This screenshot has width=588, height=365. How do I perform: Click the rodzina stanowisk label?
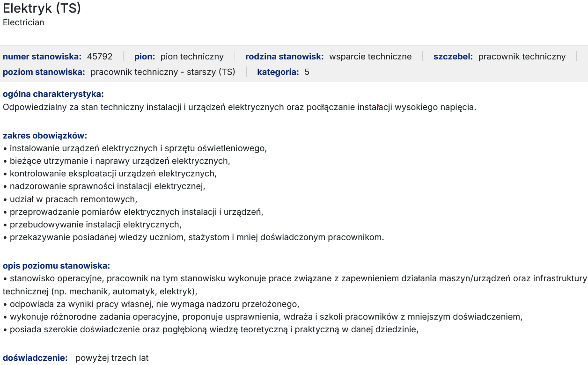point(284,57)
